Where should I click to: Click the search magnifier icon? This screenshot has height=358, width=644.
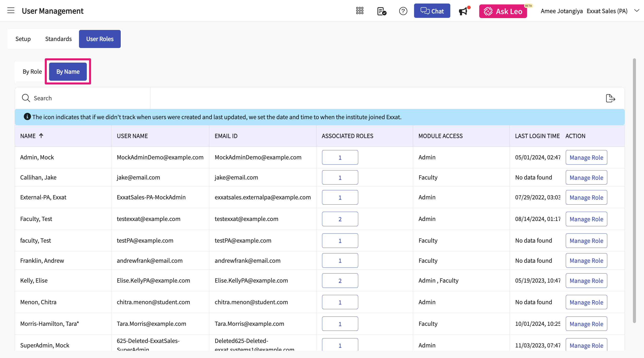coord(26,98)
